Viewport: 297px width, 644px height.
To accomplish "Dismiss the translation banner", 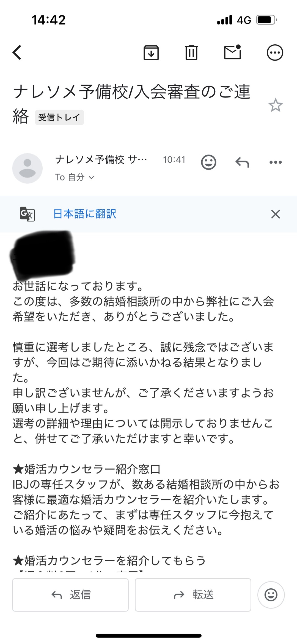I will click(x=275, y=214).
